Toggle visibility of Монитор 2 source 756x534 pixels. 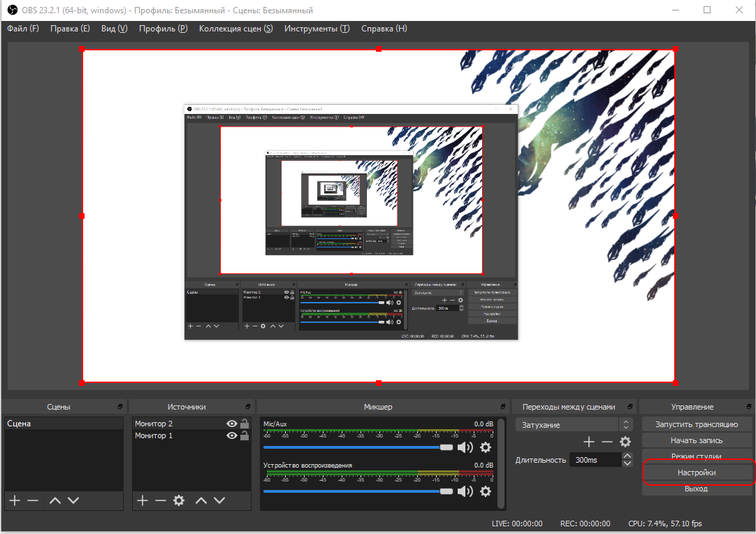click(232, 424)
